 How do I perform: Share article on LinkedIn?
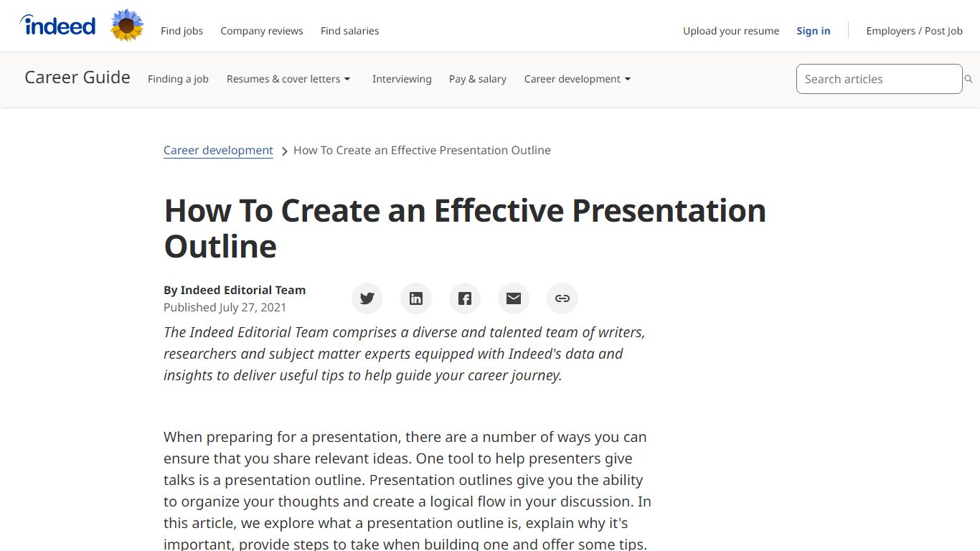416,298
